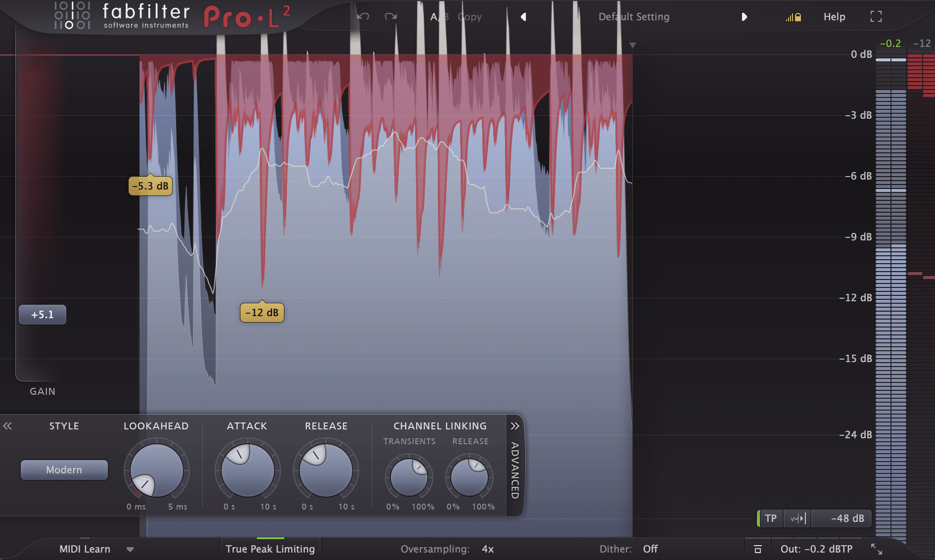This screenshot has height=560, width=935.
Task: Click the STYLE label
Action: (x=64, y=426)
